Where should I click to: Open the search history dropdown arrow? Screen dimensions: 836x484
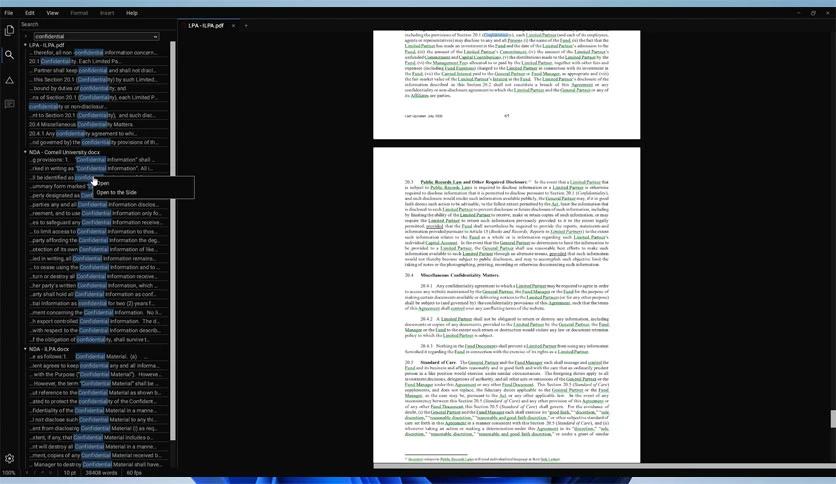155,36
